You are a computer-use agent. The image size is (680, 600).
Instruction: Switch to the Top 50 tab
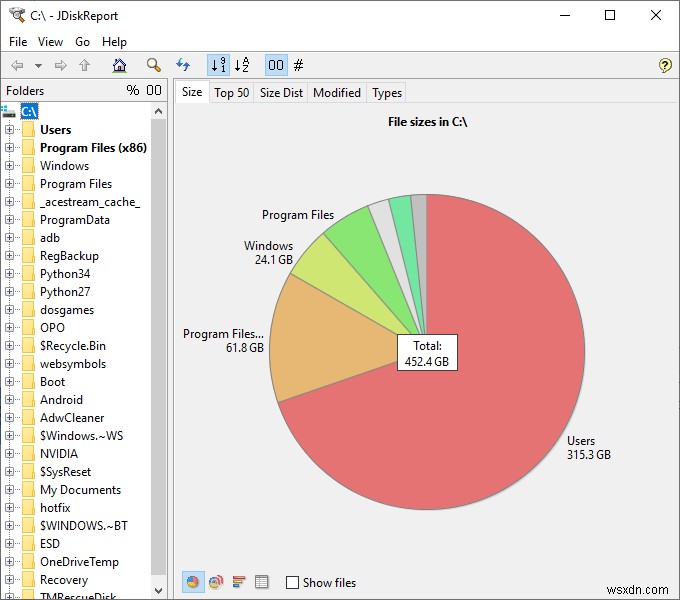click(232, 93)
